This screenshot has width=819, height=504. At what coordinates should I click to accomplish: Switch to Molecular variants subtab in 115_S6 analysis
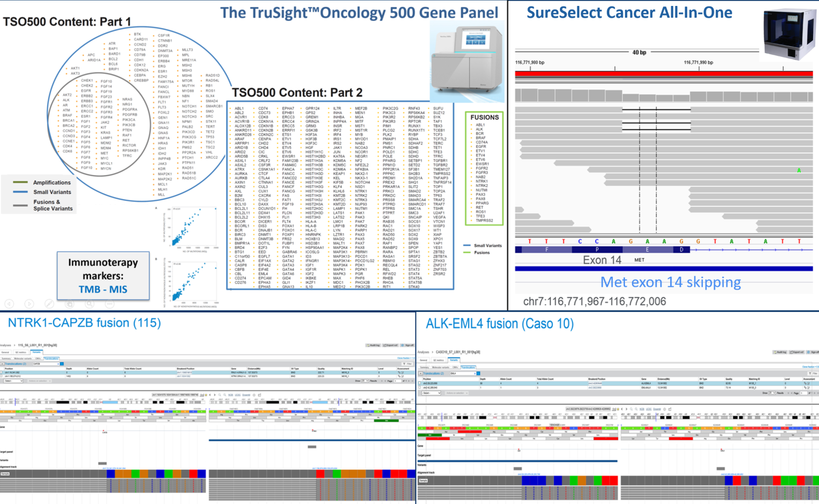[x=23, y=358]
